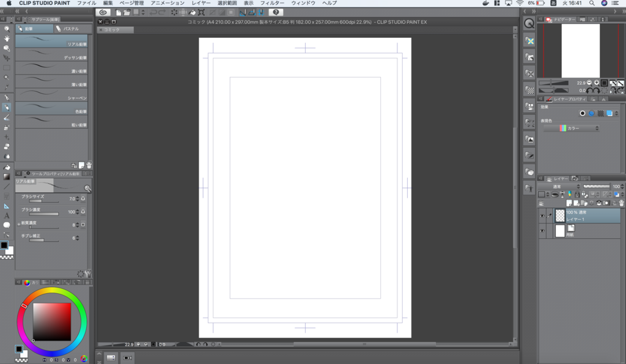The height and width of the screenshot is (364, 626).
Task: Choose 色鉛筆 sub tool
Action: click(x=51, y=109)
